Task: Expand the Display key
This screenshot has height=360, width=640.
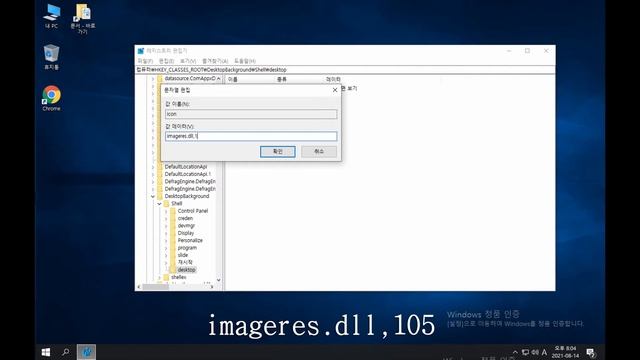Action: click(x=166, y=233)
